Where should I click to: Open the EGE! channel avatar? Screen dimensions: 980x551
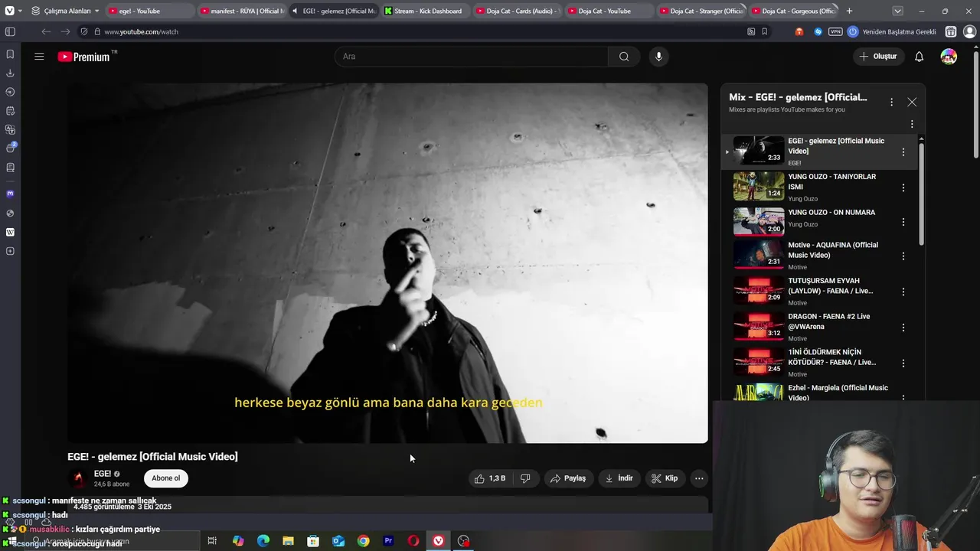[78, 478]
